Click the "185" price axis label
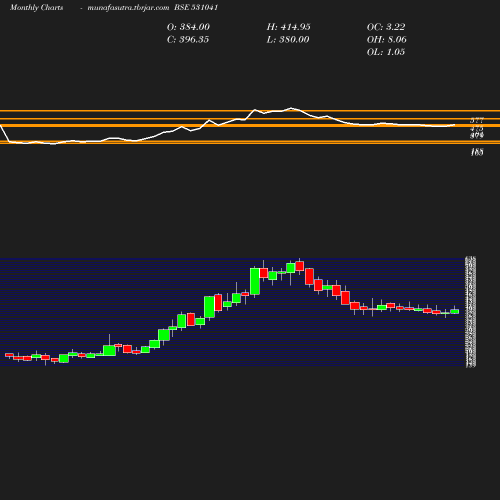The width and height of the screenshot is (500, 500). click(477, 152)
